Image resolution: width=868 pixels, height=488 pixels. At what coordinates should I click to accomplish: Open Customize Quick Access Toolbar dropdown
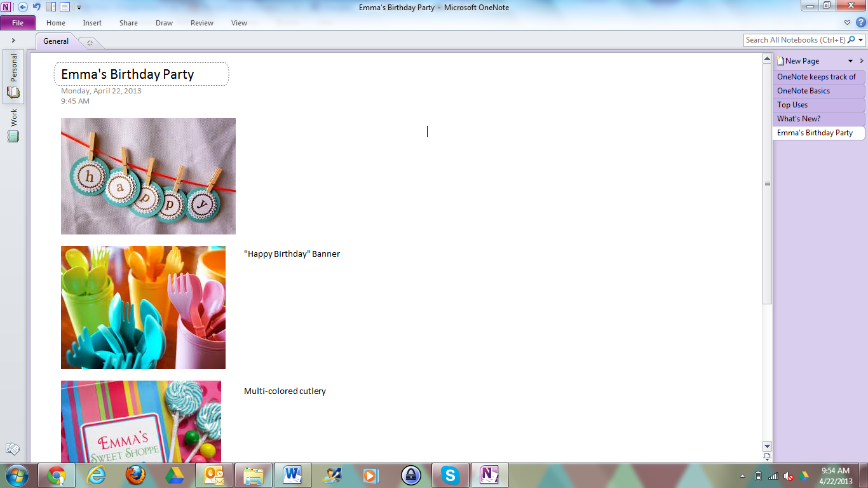[79, 8]
